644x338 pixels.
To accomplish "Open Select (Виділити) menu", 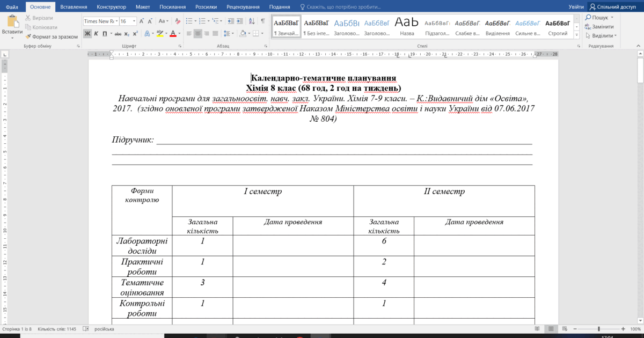I will tap(601, 35).
